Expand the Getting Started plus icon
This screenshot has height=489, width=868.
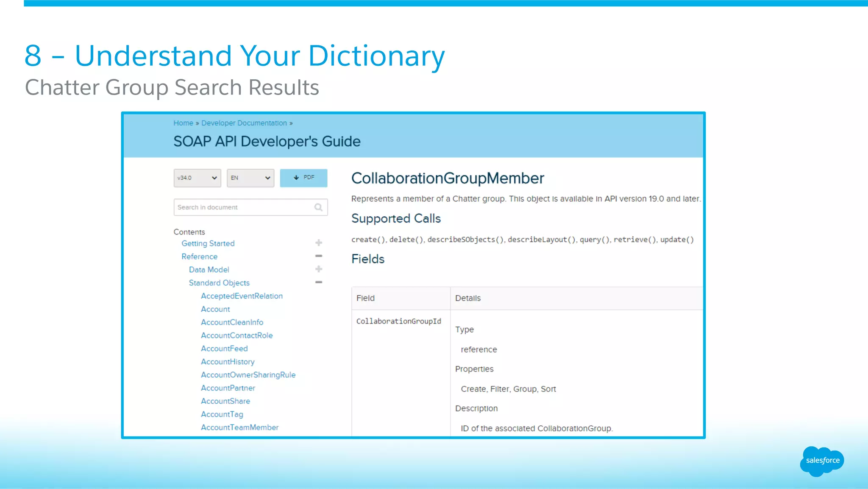click(319, 243)
